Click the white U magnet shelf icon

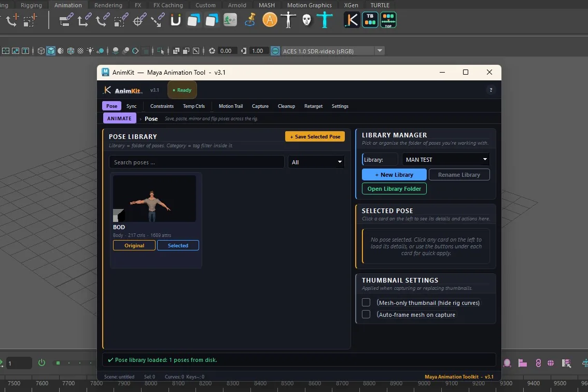tap(175, 20)
